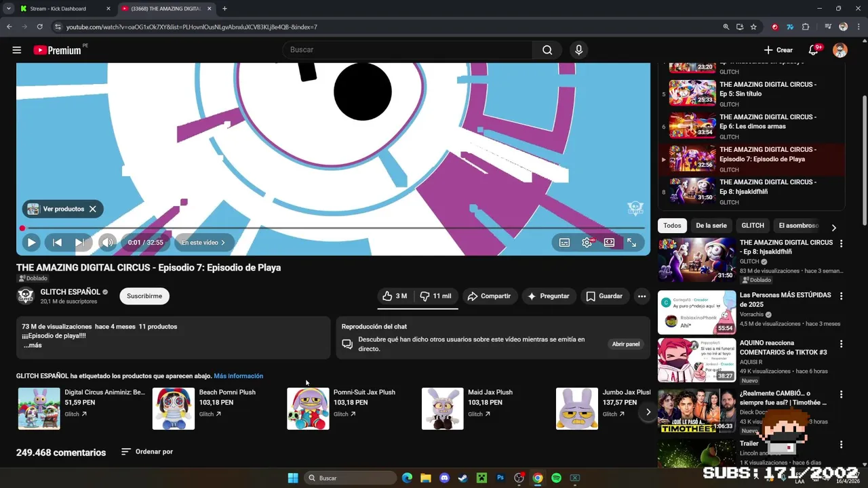868x488 pixels.
Task: Play playlist item Ep 6: Les dimos armas
Action: point(751,126)
